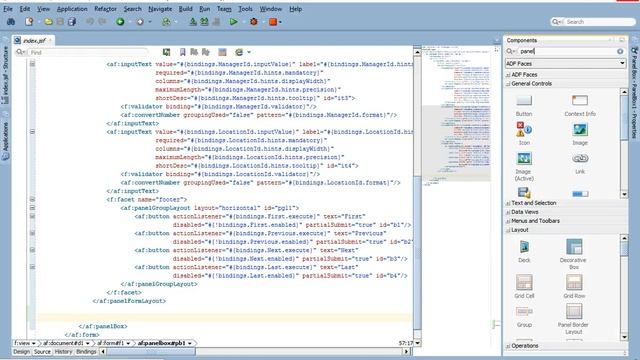Expand the ADF Faces section
The height and width of the screenshot is (360, 640).
(x=508, y=75)
